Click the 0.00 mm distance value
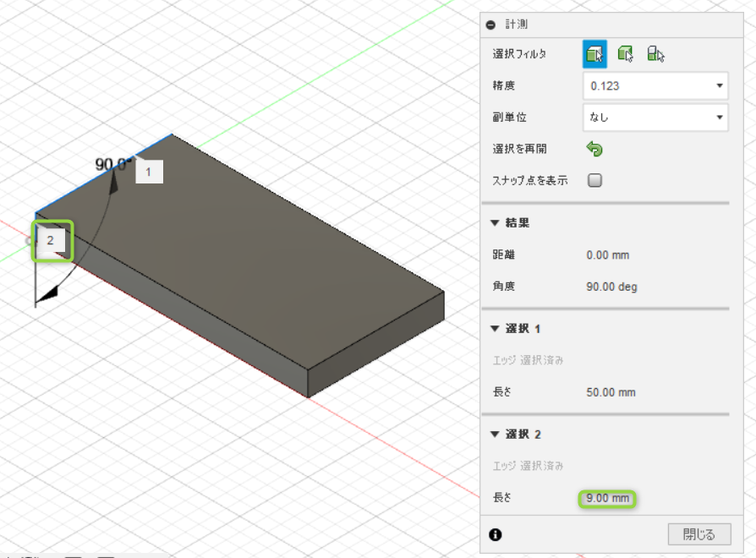The width and height of the screenshot is (756, 558). coord(607,255)
